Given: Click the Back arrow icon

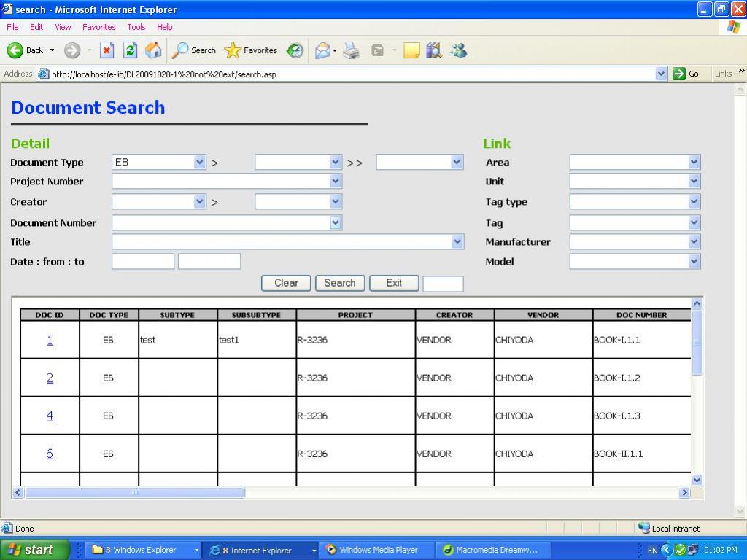Looking at the screenshot, I should (16, 50).
